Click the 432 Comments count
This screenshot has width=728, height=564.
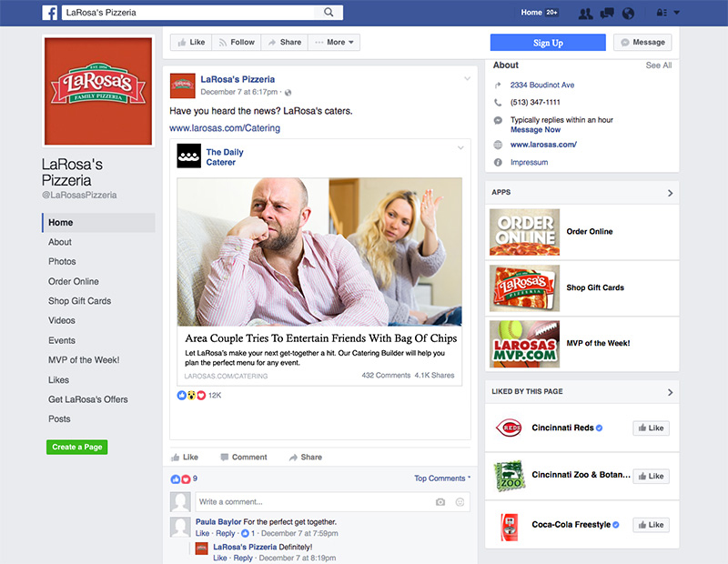click(x=386, y=376)
